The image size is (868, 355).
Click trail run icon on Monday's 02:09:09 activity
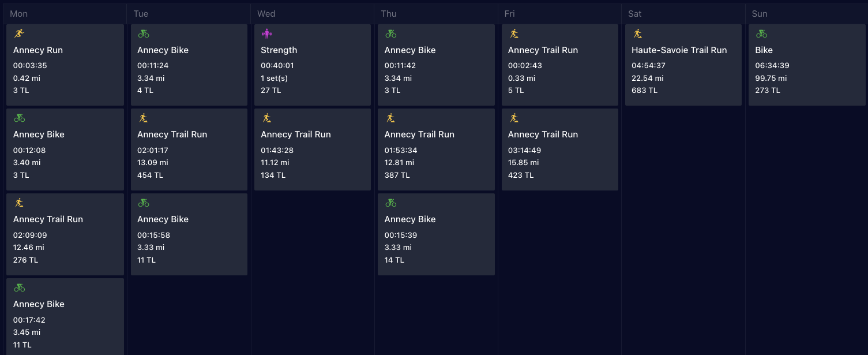pos(20,203)
